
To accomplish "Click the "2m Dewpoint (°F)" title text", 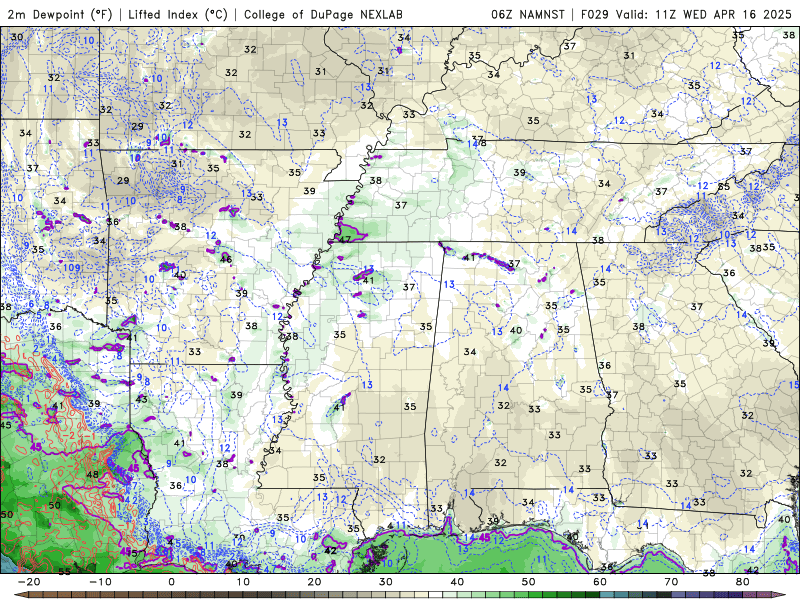I will (60, 14).
